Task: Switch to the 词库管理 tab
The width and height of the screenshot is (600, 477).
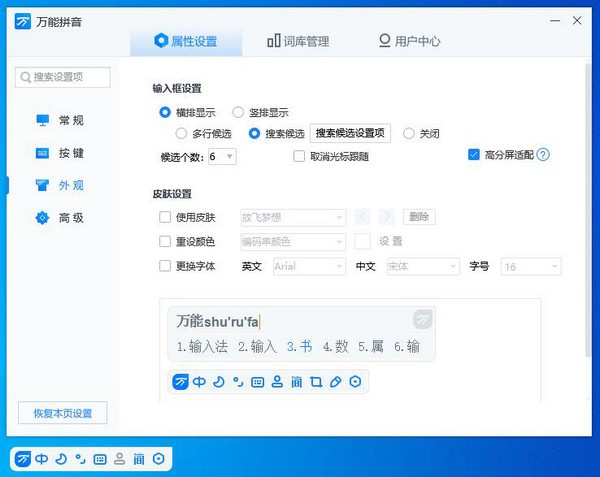Action: [x=298, y=41]
